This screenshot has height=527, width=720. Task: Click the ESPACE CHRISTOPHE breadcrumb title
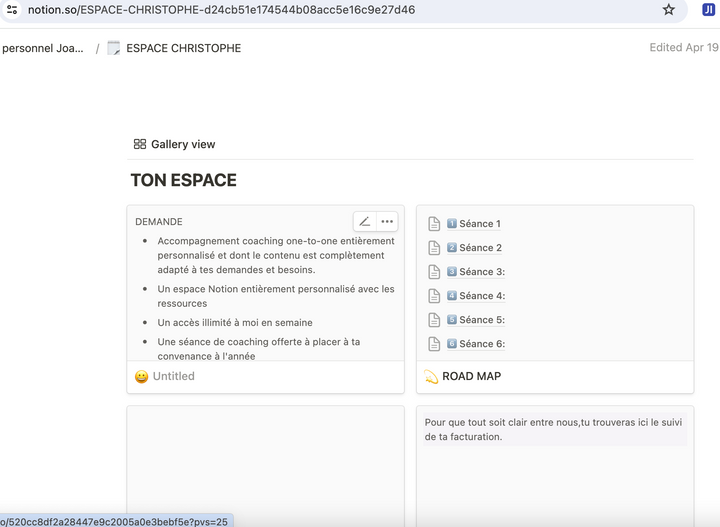click(x=183, y=48)
